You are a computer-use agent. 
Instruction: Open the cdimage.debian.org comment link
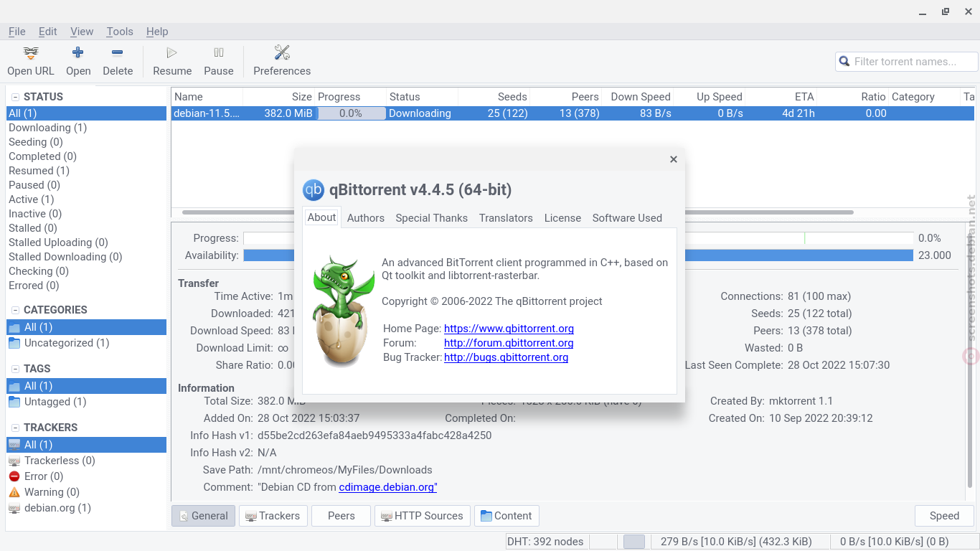pos(388,487)
